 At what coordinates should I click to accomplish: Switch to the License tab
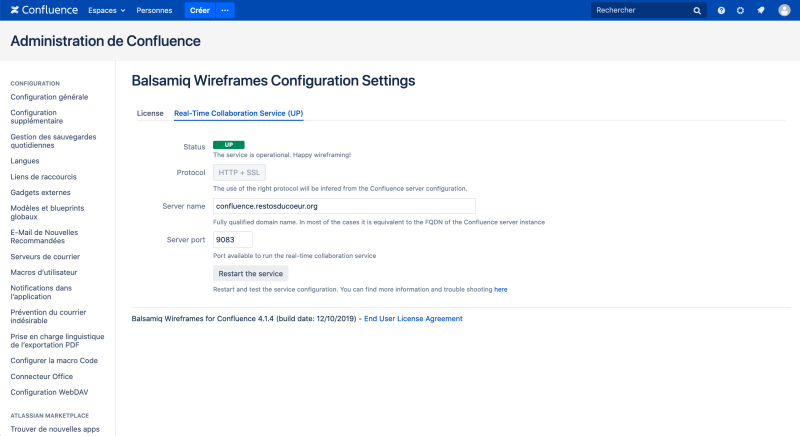point(150,113)
